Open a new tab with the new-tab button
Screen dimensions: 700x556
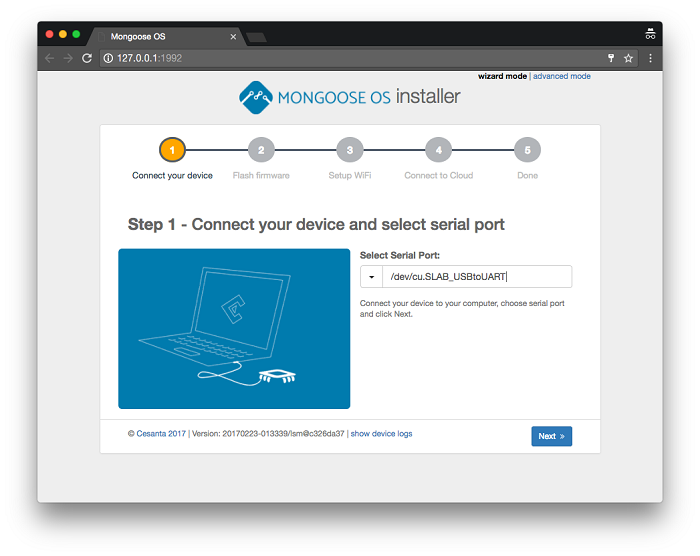257,38
